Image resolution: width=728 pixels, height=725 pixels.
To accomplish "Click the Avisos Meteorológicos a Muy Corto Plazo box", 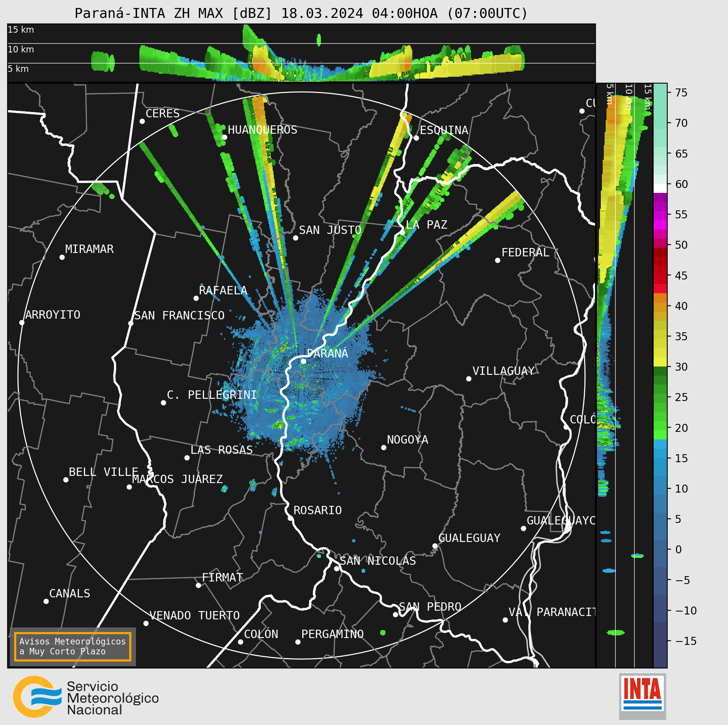I will coord(73,646).
